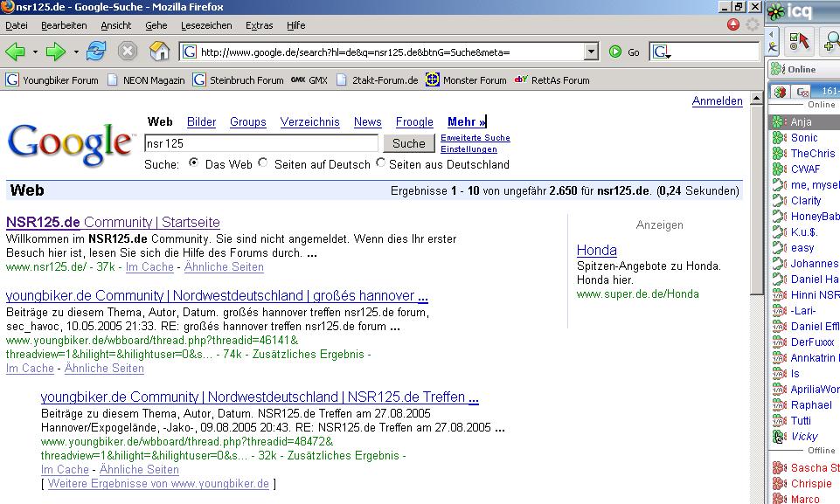The image size is (840, 504).
Task: Click the ICQ flower logo
Action: coord(776,11)
